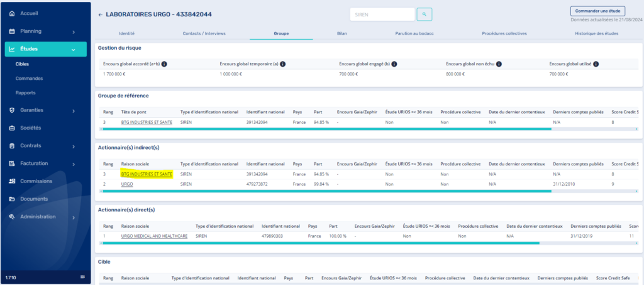Image resolution: width=644 pixels, height=285 pixels.
Task: Open the Historique des études tab
Action: click(596, 33)
